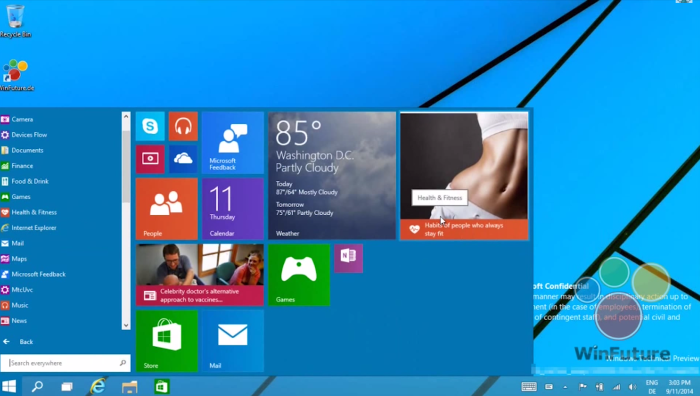700x396 pixels.
Task: Open the OneDrive cloud tile
Action: 183,159
